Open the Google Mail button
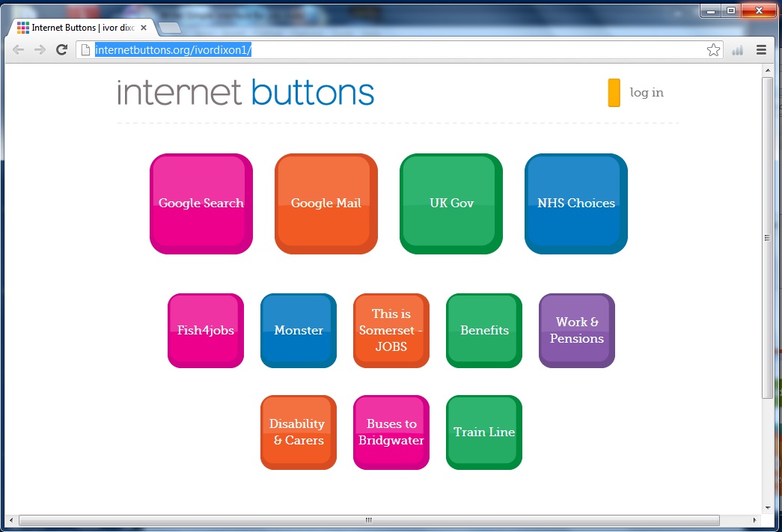Screen dimensions: 782x532 326,204
